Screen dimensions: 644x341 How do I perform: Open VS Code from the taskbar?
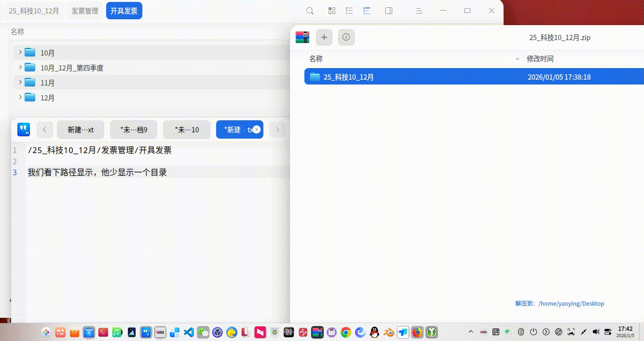coord(189,332)
